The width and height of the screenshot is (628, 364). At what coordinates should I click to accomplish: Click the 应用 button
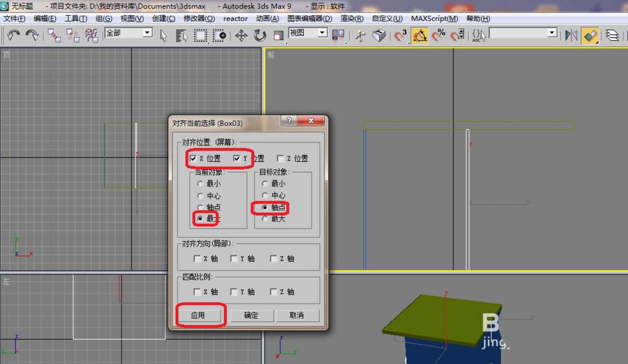tap(198, 316)
